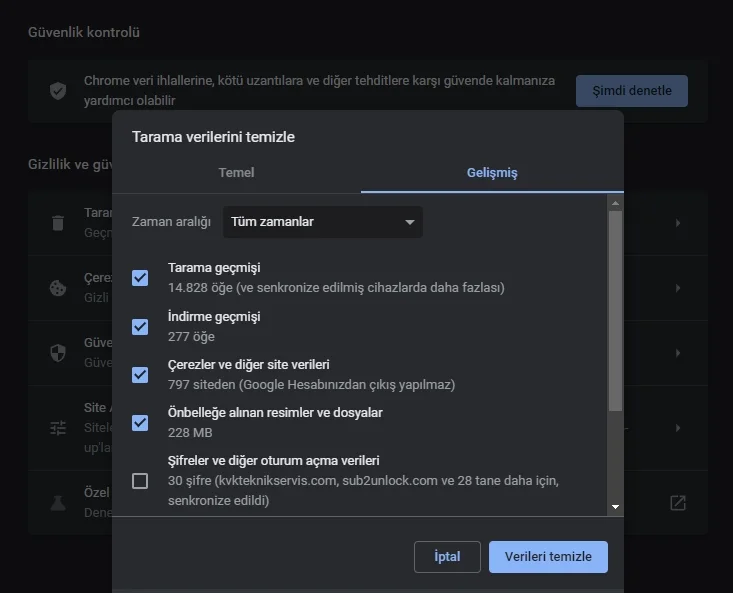Click the cookie icon in privacy list
The width and height of the screenshot is (733, 593).
pos(58,288)
